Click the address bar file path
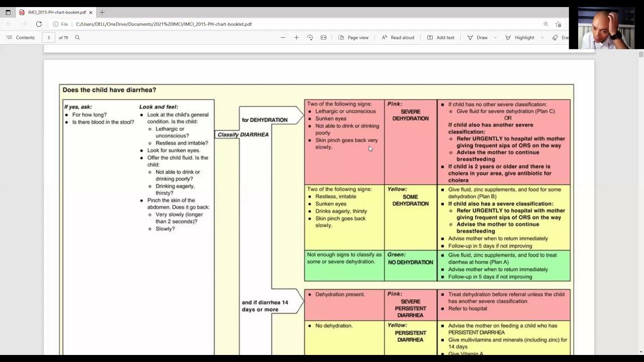 [x=164, y=24]
